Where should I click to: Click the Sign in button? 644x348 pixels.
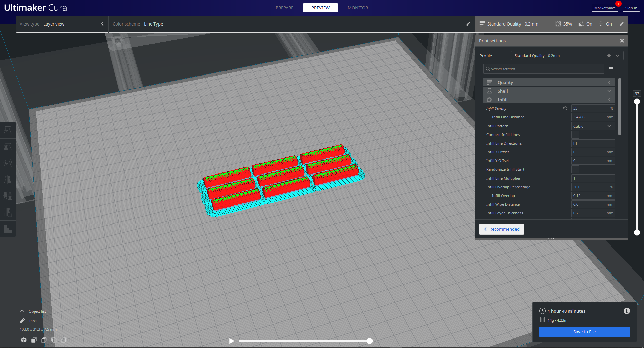(631, 8)
